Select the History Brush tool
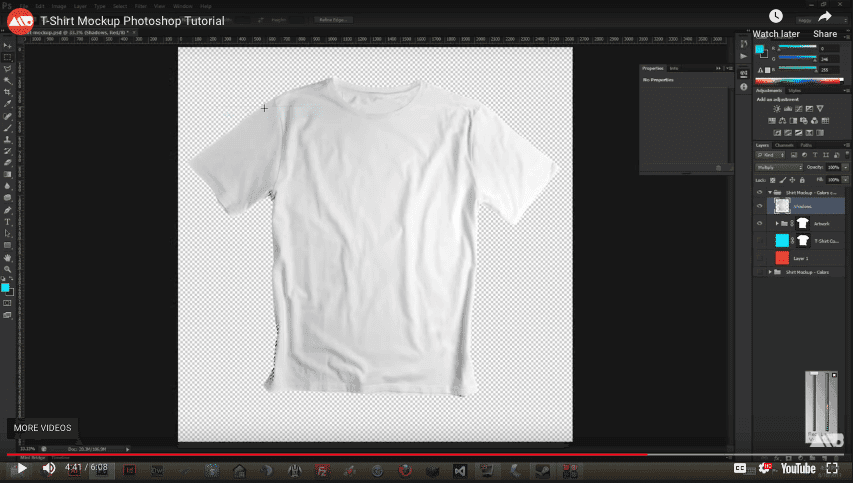The image size is (853, 483). point(8,151)
